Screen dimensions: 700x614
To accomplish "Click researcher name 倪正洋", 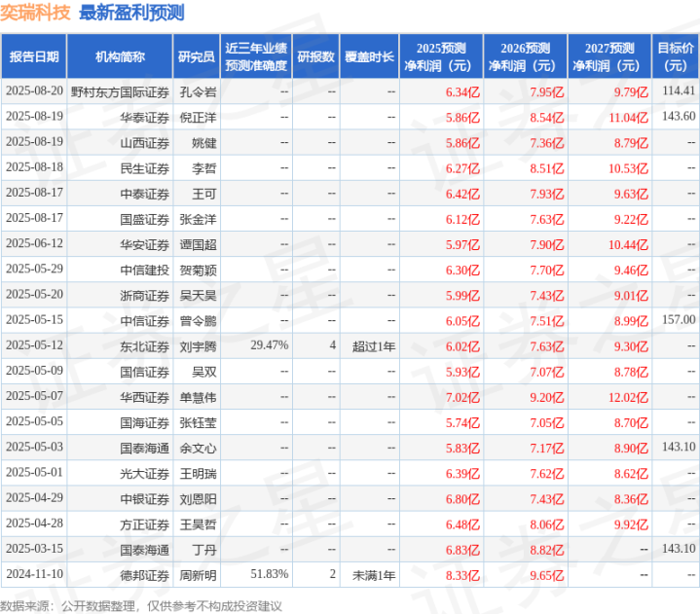I will [x=198, y=118].
